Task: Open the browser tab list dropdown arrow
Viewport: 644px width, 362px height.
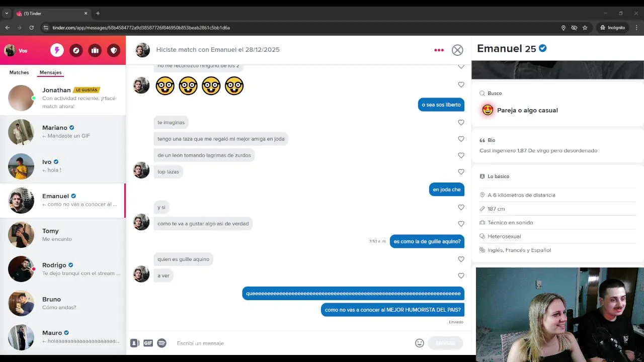Action: pyautogui.click(x=7, y=14)
